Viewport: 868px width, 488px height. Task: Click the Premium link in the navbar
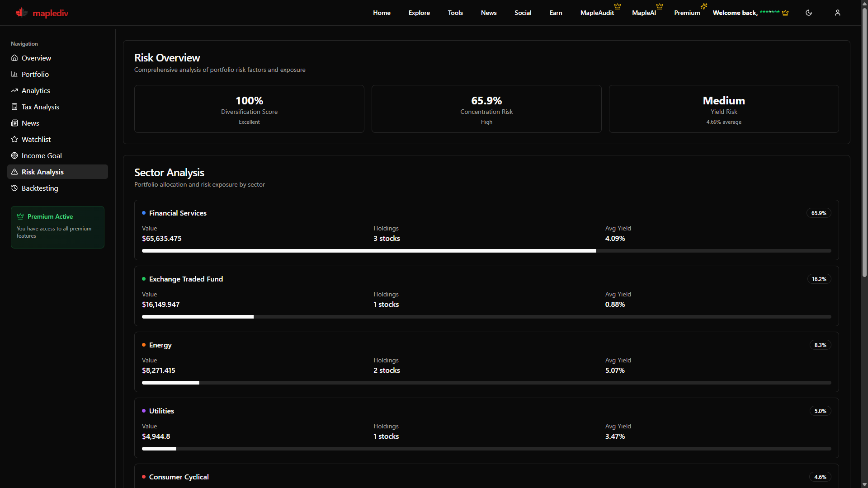point(686,13)
